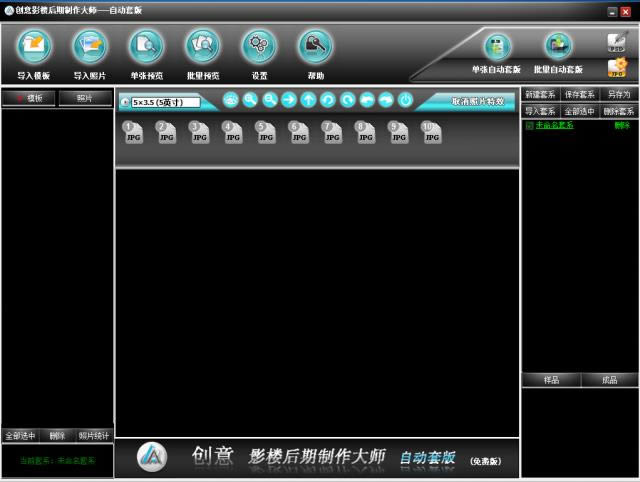Select JPG slot number 9
Image resolution: width=640 pixels, height=482 pixels.
398,133
